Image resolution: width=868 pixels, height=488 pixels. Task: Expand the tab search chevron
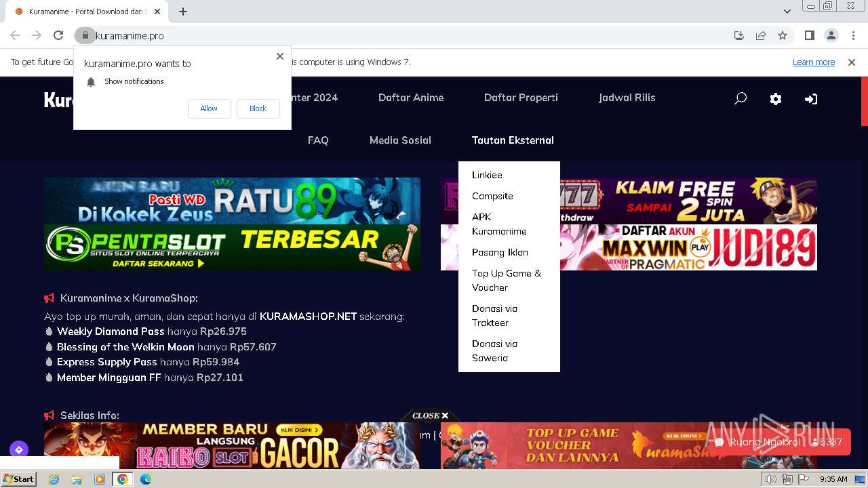click(787, 12)
